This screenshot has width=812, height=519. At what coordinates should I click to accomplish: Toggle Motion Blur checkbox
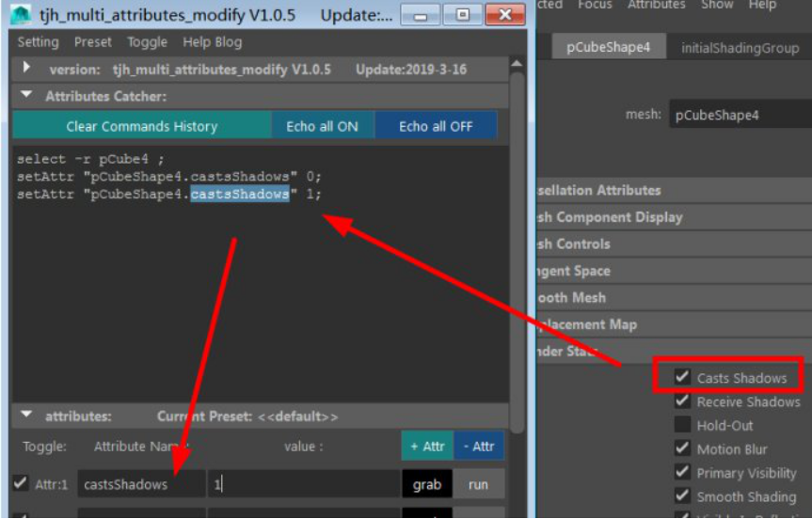point(682,448)
